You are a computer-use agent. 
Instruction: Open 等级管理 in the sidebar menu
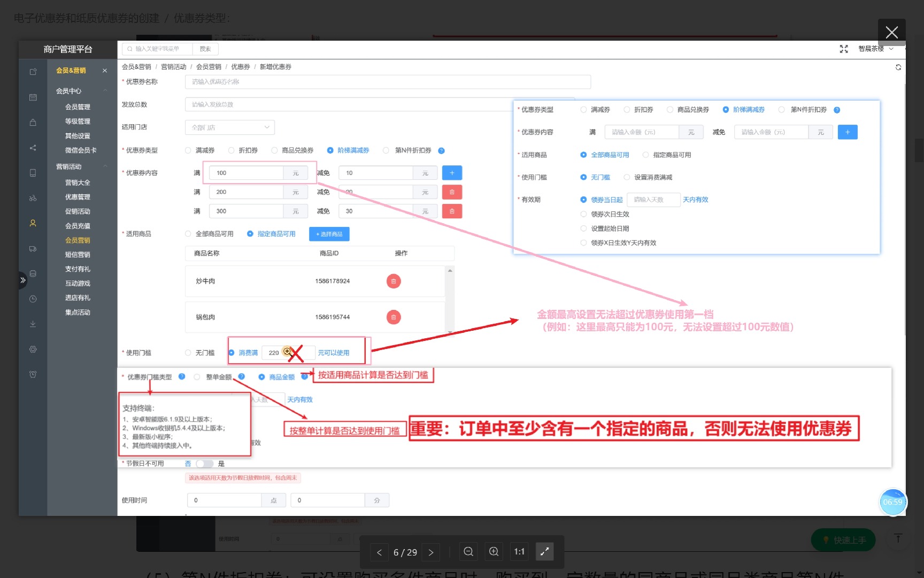(x=78, y=121)
